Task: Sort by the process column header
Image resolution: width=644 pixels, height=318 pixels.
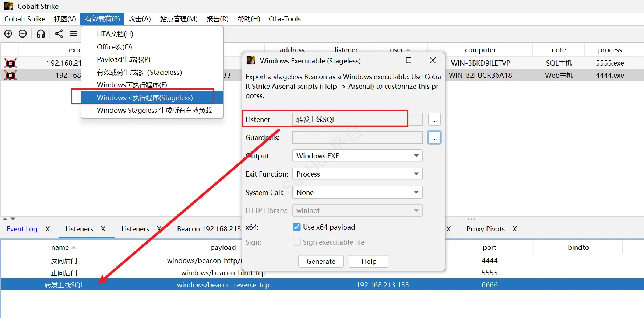Action: click(x=609, y=50)
